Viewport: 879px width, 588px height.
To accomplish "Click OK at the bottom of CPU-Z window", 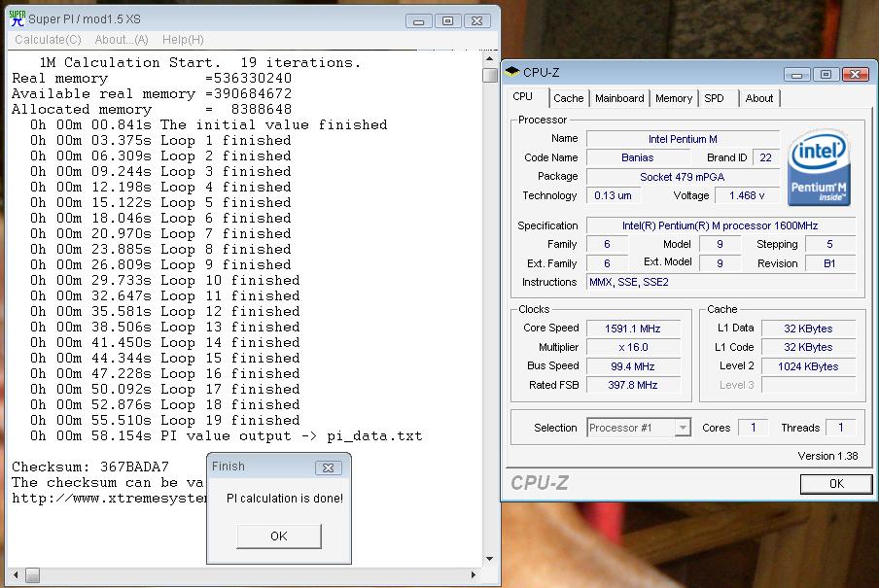I will 836,484.
